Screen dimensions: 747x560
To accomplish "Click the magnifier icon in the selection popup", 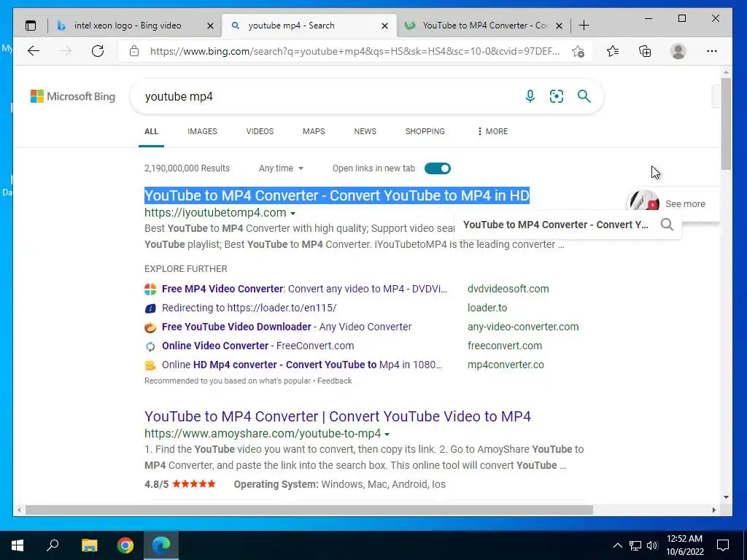I will pyautogui.click(x=667, y=225).
